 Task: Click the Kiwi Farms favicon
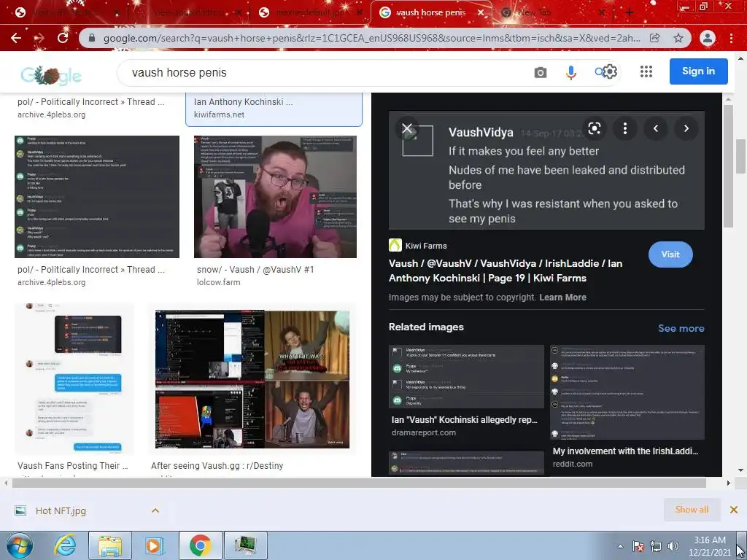(395, 245)
